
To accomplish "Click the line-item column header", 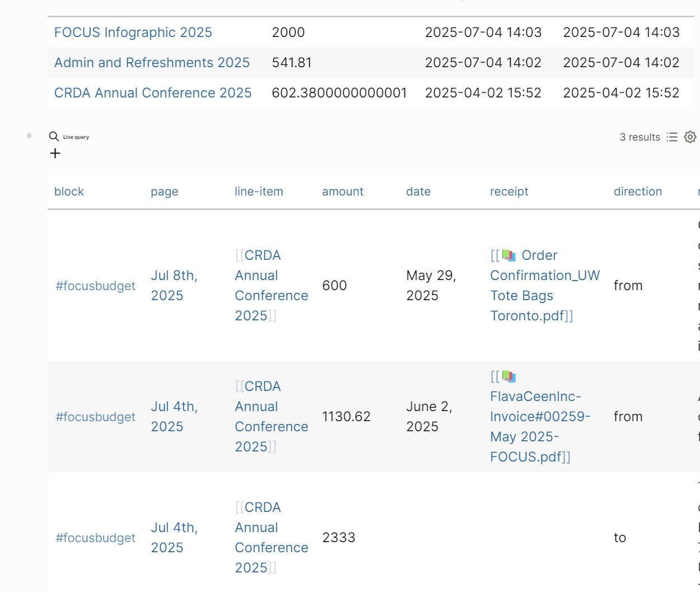I will tap(259, 192).
